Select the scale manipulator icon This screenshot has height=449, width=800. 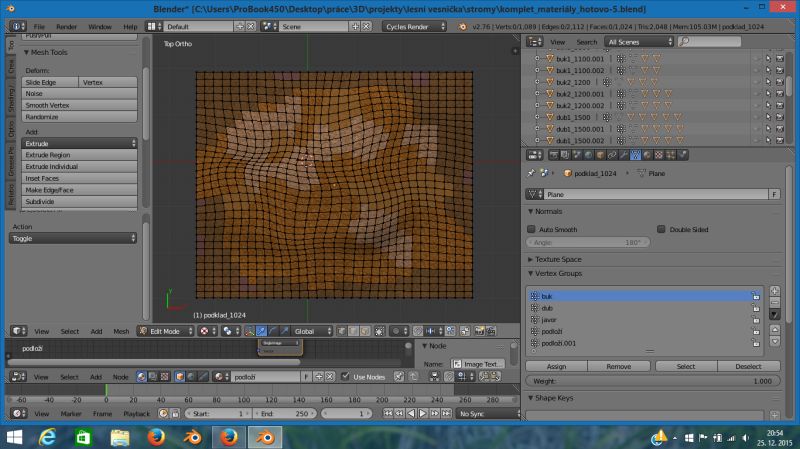[x=285, y=331]
